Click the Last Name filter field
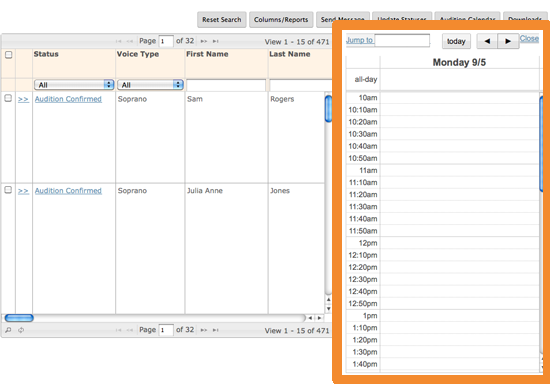 301,85
